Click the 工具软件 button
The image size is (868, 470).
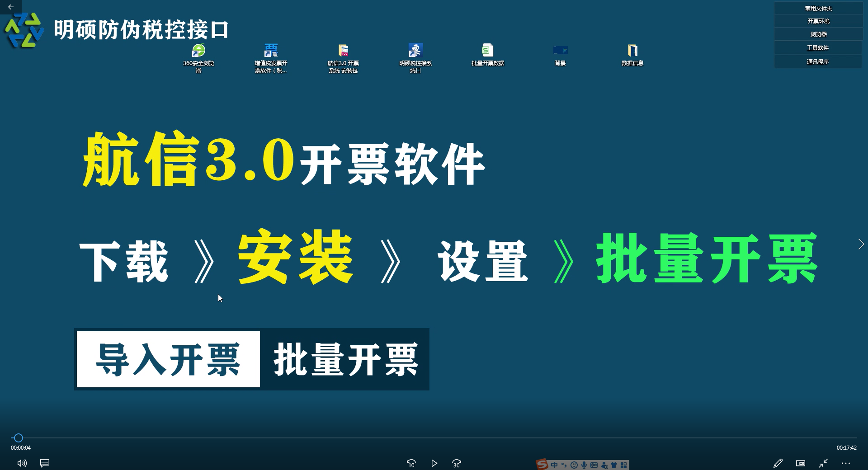(818, 47)
